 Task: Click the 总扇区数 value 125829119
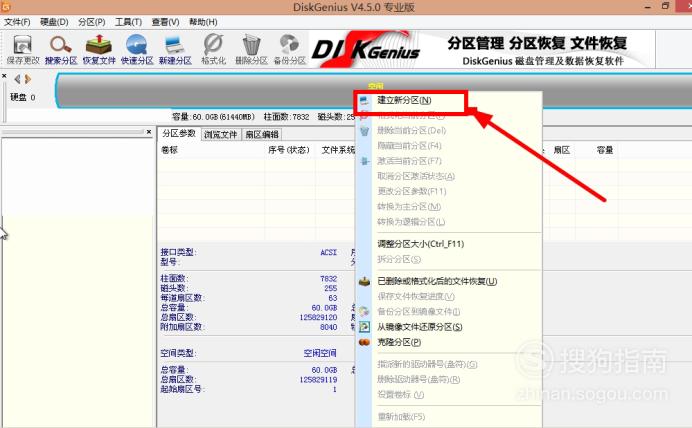(318, 380)
